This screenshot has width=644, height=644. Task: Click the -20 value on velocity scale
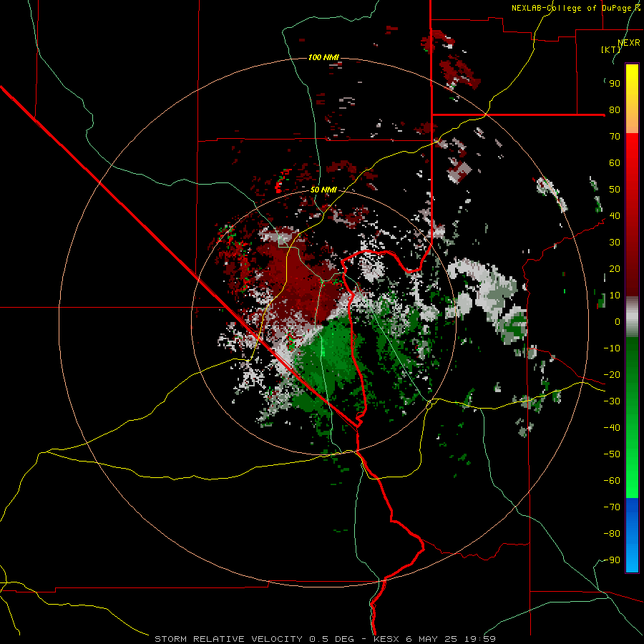coord(613,375)
